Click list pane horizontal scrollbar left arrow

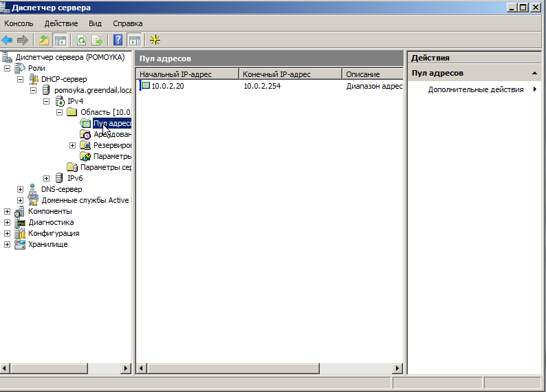tap(142, 369)
